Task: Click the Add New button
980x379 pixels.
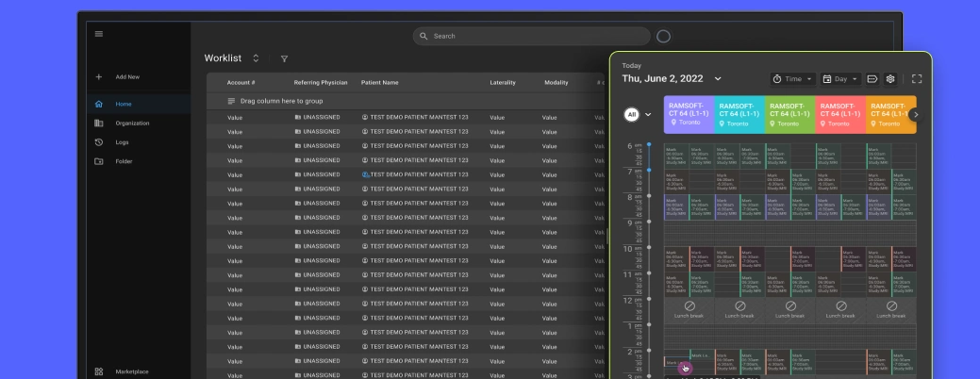Action: click(126, 77)
